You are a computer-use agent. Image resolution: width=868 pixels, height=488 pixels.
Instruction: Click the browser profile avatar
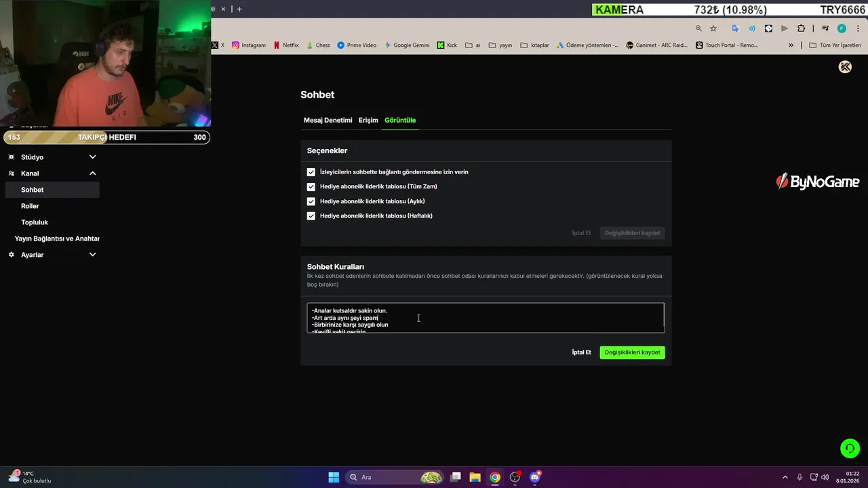[x=842, y=28]
